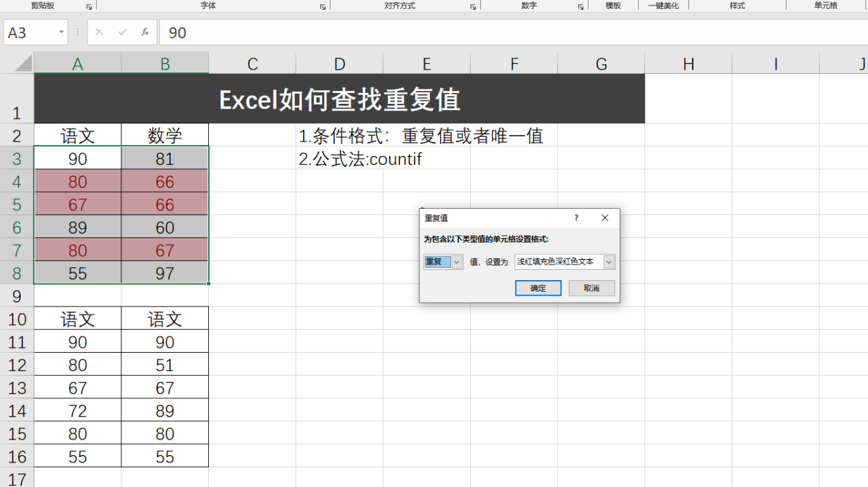Select cell B14 containing 89

tap(165, 410)
